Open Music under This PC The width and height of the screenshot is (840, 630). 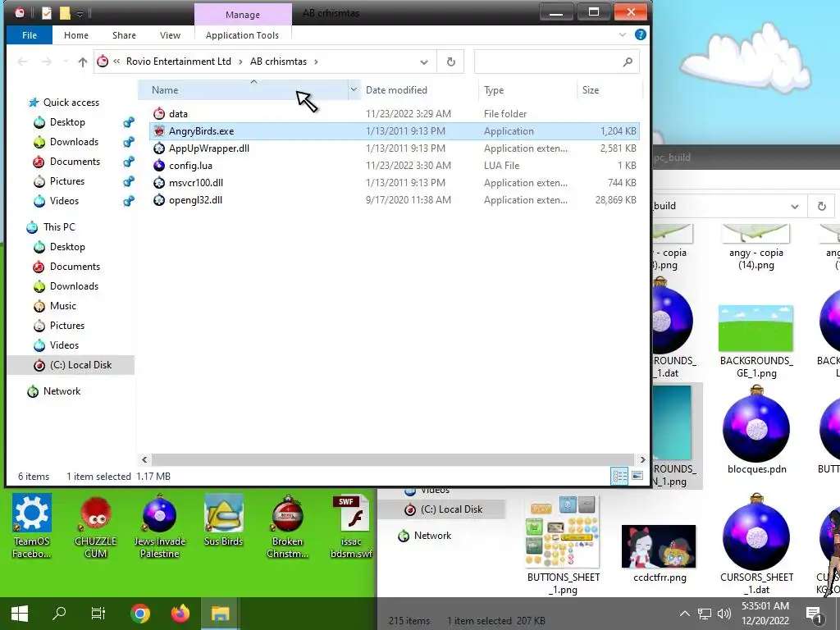coord(62,306)
